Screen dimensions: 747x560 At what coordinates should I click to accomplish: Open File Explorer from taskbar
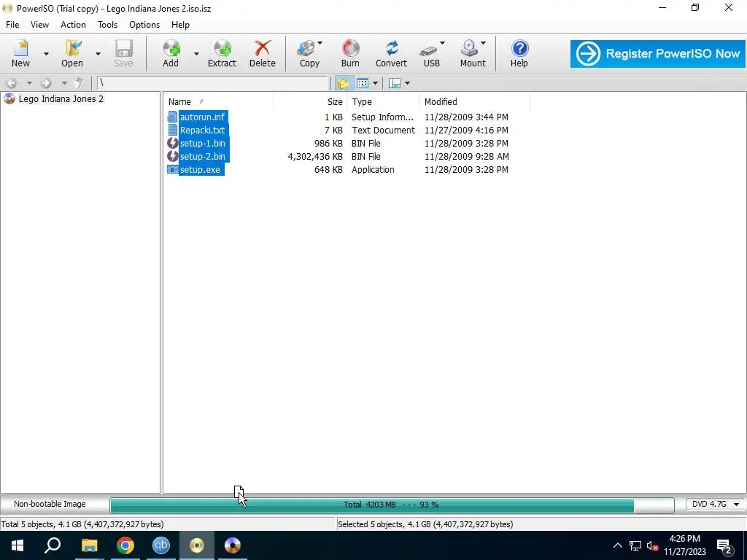pyautogui.click(x=89, y=545)
